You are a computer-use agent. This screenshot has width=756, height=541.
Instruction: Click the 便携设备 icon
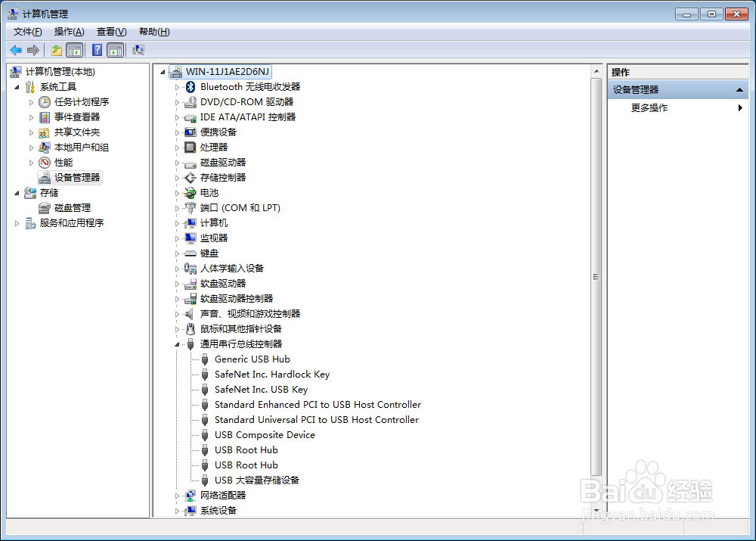coord(191,132)
